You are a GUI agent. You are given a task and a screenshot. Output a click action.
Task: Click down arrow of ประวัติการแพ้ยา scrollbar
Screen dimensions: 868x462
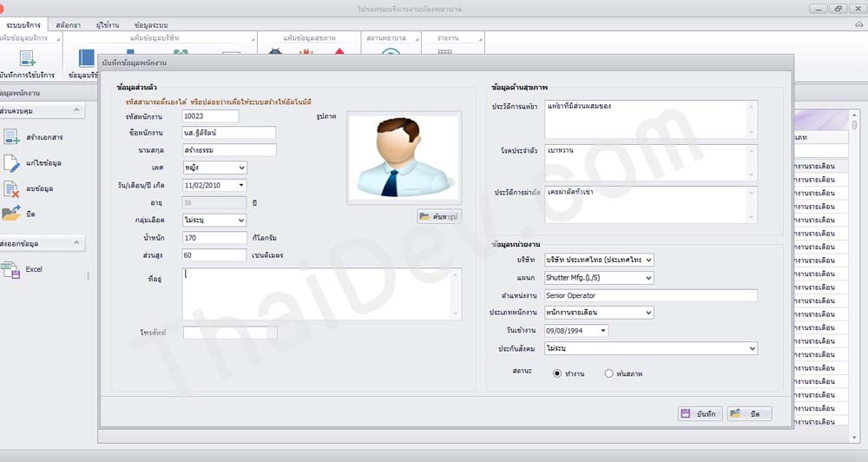752,132
